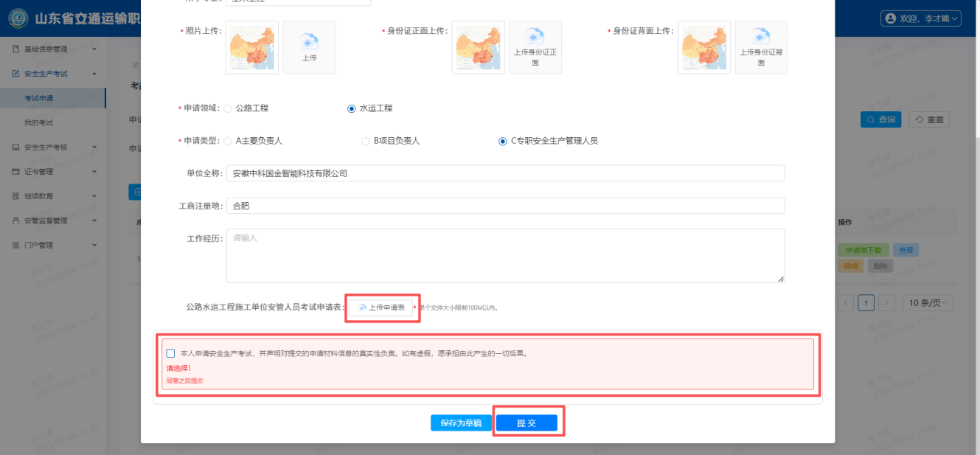Screen dimensions: 980x455
Task: Click the 上传身份证正面 cloud upload box
Action: [535, 47]
